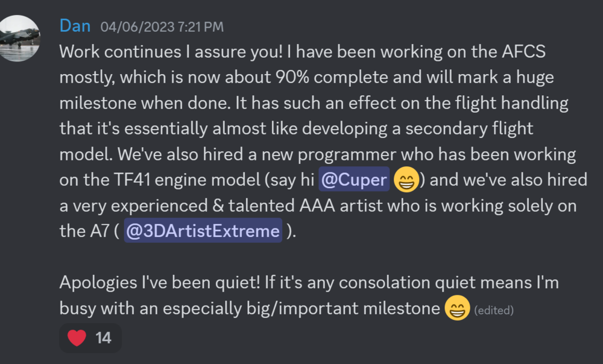Click the (edited) label
The image size is (603, 364).
[x=494, y=310]
